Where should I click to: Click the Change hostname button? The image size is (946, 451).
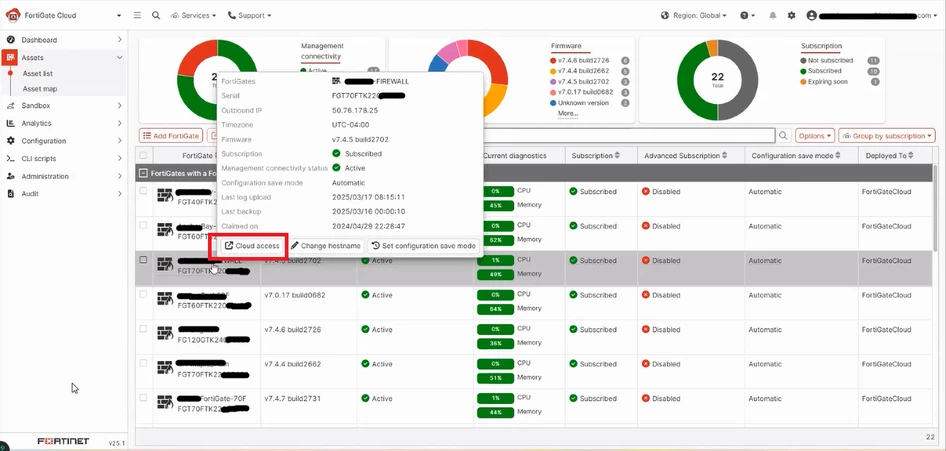tap(326, 246)
